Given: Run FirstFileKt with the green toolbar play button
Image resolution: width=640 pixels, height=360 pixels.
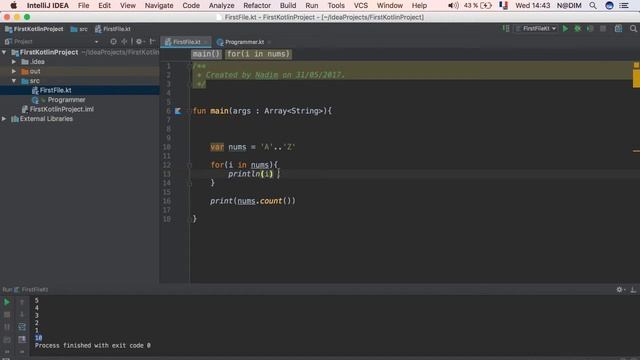Looking at the screenshot, I should (565, 29).
